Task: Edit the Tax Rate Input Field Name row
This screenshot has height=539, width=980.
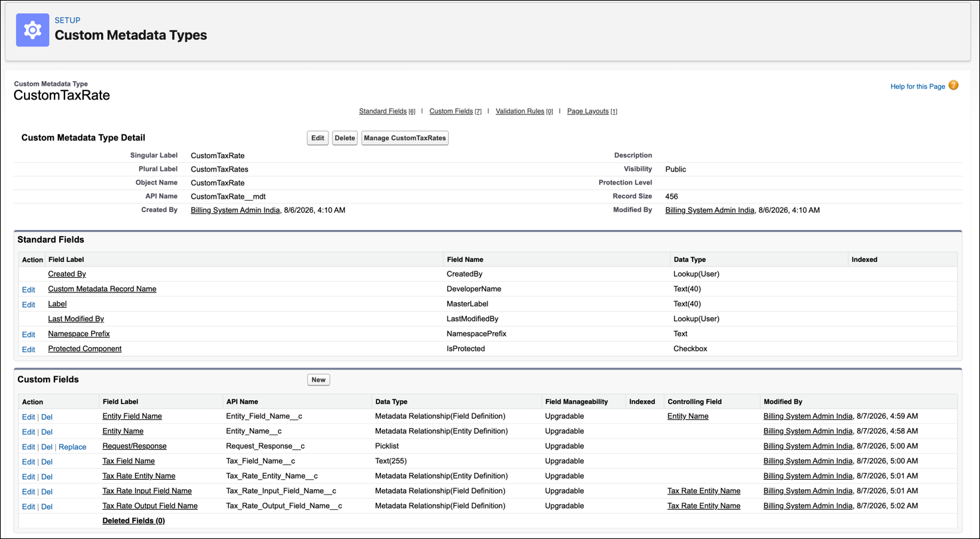Action: click(29, 492)
